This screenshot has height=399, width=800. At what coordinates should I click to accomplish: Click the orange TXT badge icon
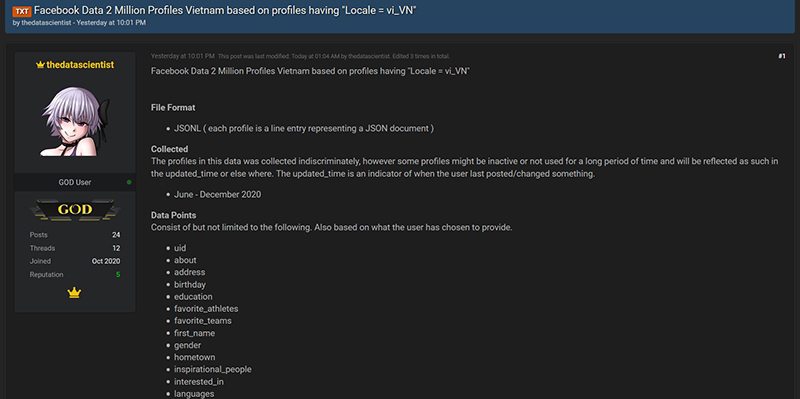click(21, 12)
